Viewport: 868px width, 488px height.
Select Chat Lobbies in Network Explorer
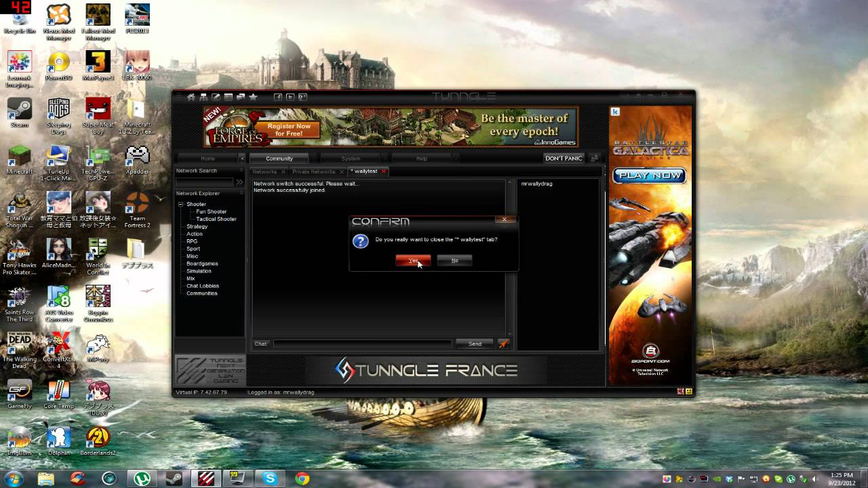(x=203, y=286)
